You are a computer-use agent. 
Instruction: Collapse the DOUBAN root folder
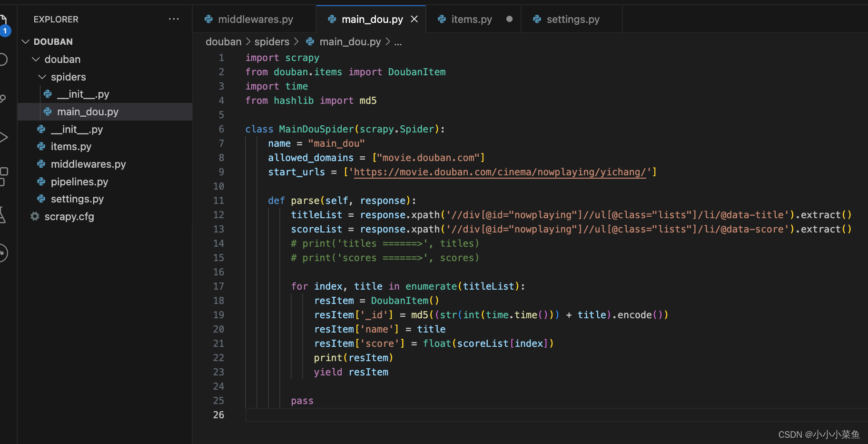tap(105, 41)
